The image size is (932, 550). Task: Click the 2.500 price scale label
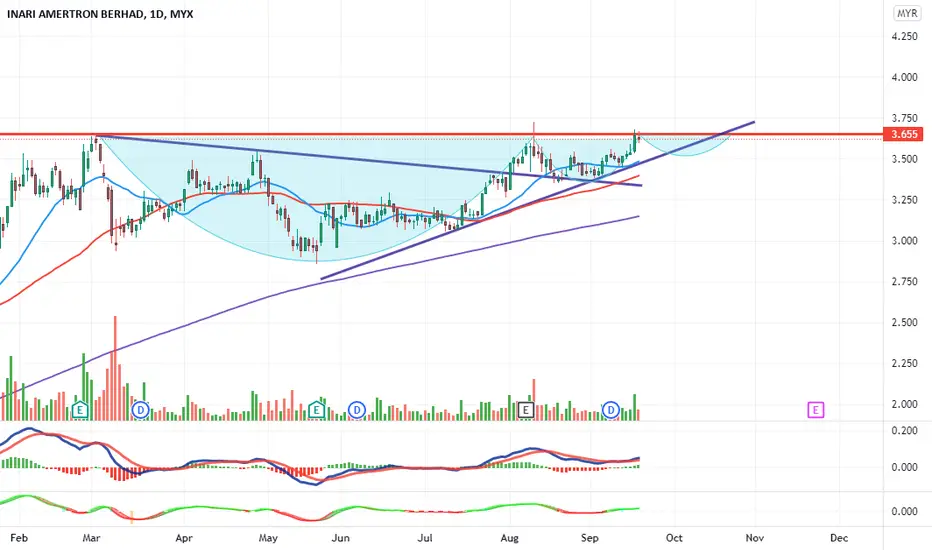point(904,322)
